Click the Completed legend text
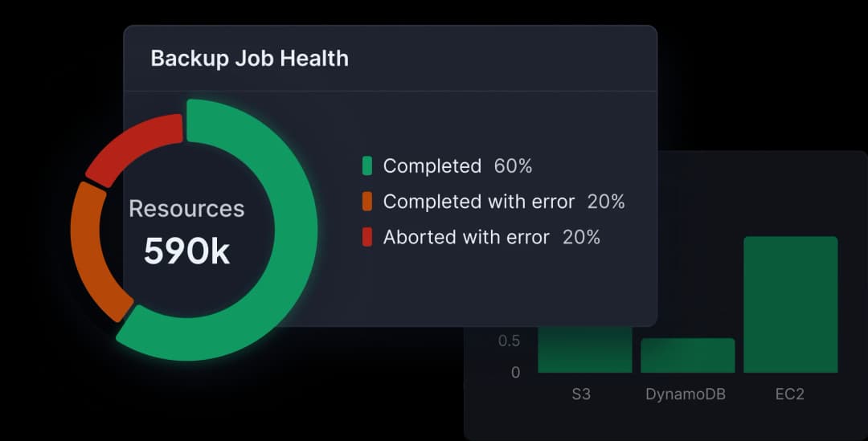This screenshot has height=441, width=868. tap(432, 166)
